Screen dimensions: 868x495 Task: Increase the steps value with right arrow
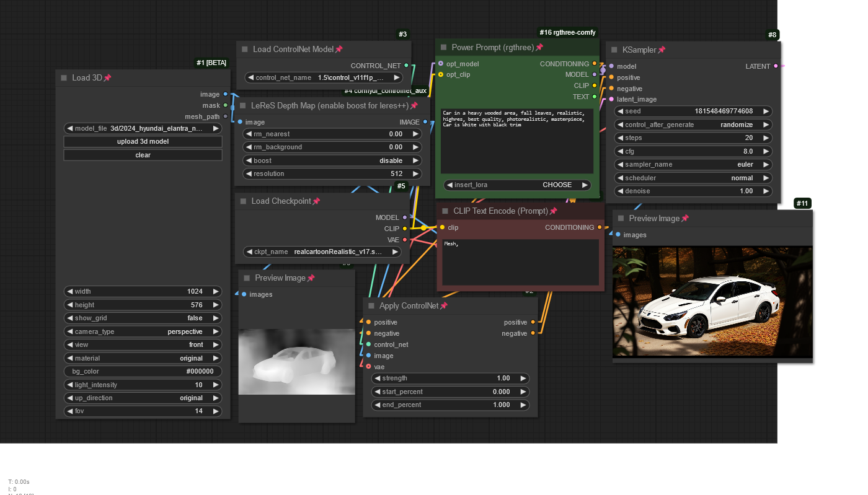point(766,138)
